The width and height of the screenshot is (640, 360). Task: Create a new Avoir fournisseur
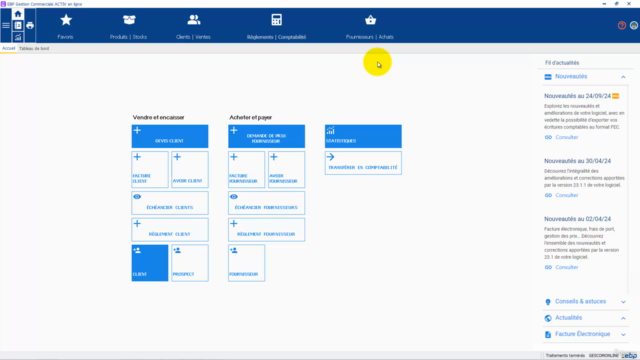pyautogui.click(x=287, y=169)
